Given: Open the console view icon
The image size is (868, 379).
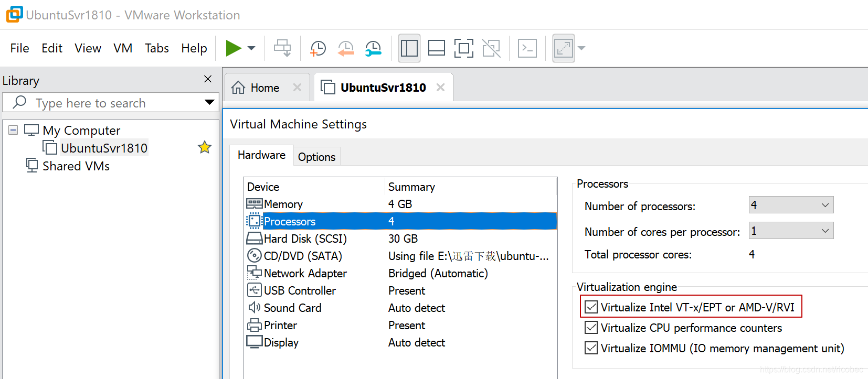Looking at the screenshot, I should [x=527, y=48].
